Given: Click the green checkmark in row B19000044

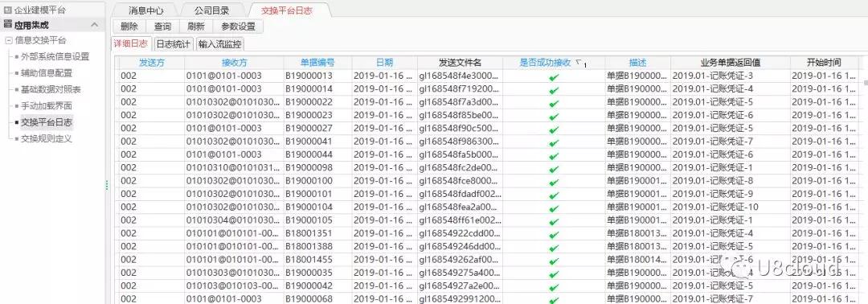Looking at the screenshot, I should click(x=554, y=155).
